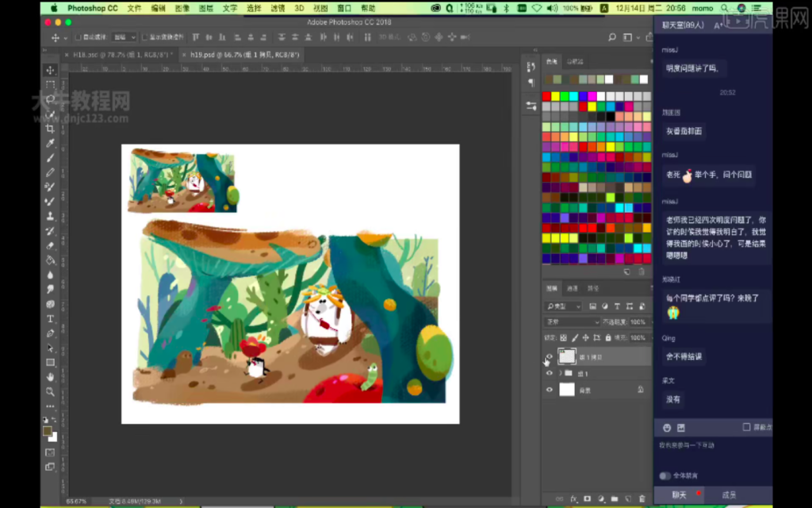
Task: Click the 聊天 button in chat panel
Action: click(x=680, y=495)
